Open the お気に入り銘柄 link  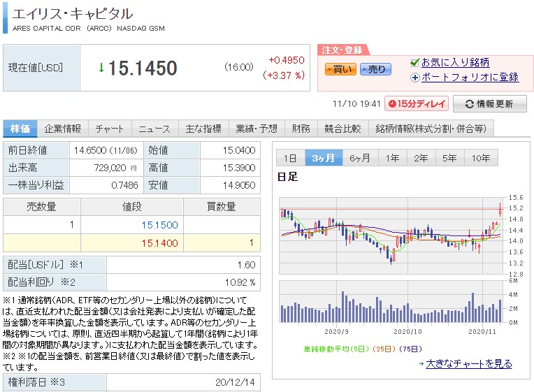455,62
